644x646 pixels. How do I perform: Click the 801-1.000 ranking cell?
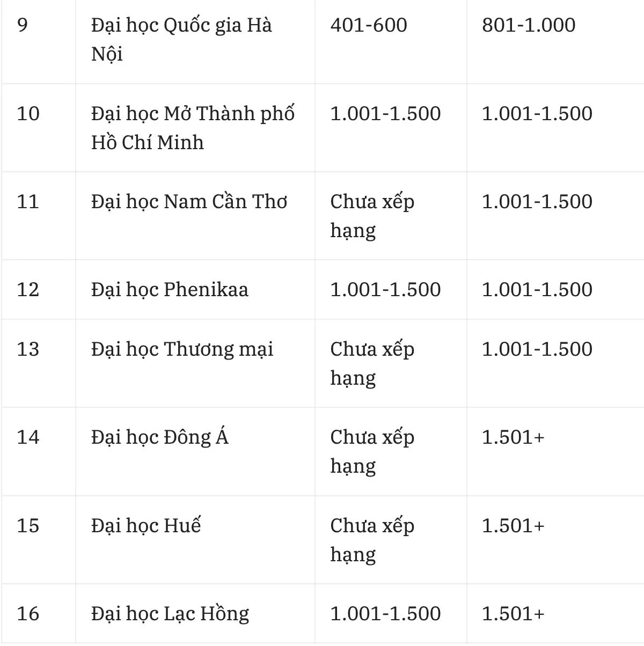[x=529, y=25]
